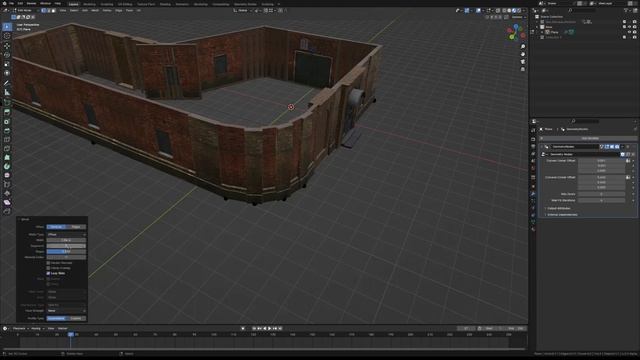The height and width of the screenshot is (360, 640).
Task: Select the Rip Region tool
Action: pyautogui.click(x=7, y=211)
